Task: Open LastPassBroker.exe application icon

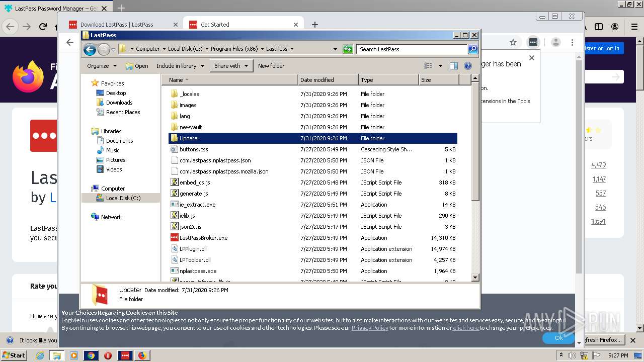Action: point(174,238)
